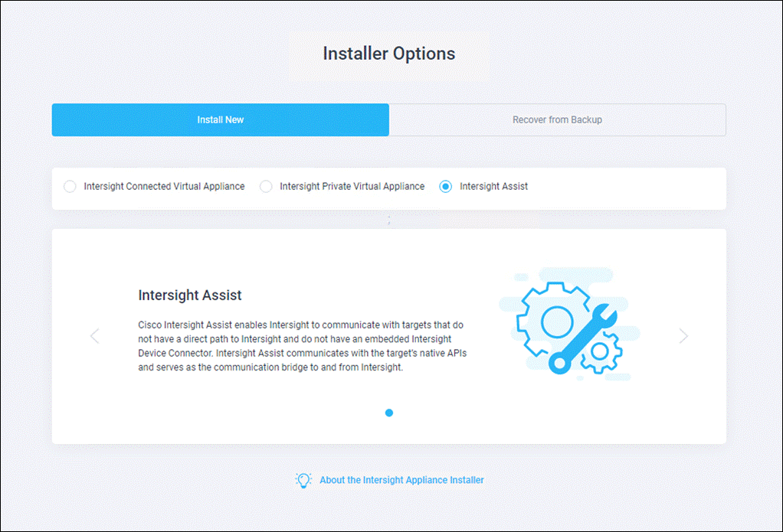Click the selected Intersight Assist radio icon
Screen dimensions: 783x532
445,186
